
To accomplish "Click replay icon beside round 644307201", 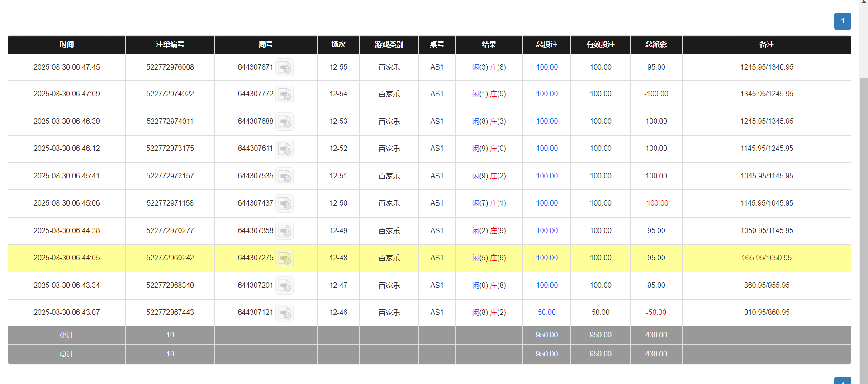I will pos(285,286).
